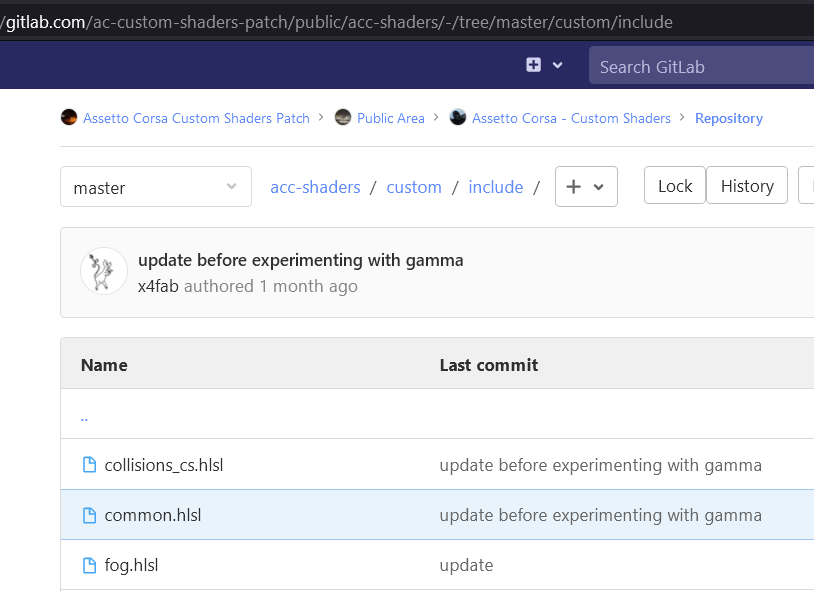Open the include path segment link

pyautogui.click(x=496, y=187)
